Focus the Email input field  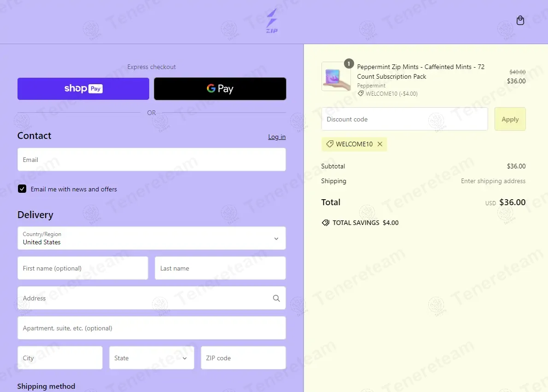[x=152, y=160]
